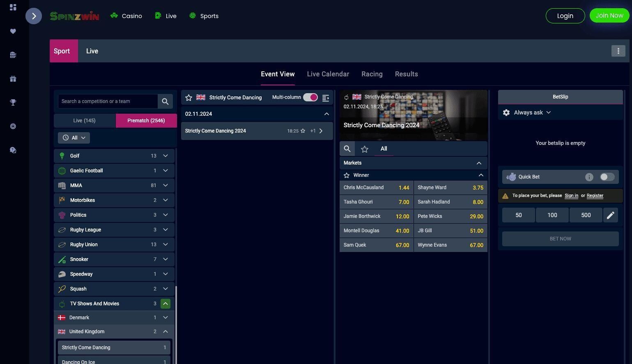Select the Squash sport icon
Screen dimensions: 632x364
pos(62,289)
